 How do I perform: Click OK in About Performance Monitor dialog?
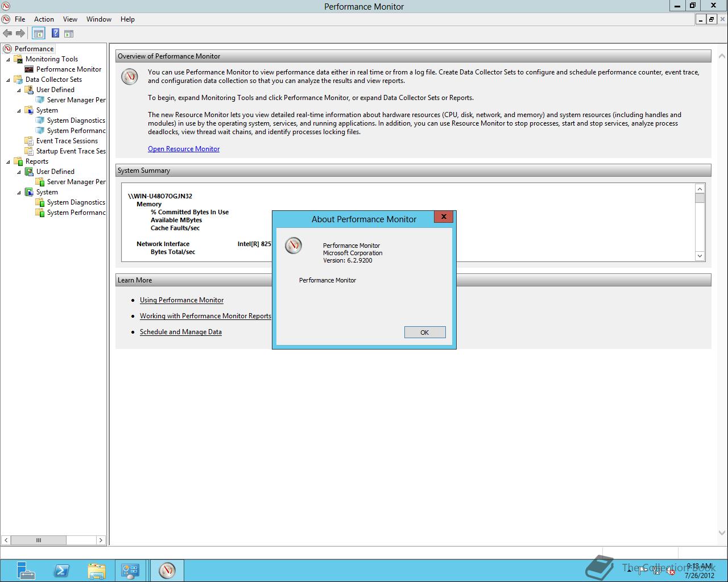point(425,332)
